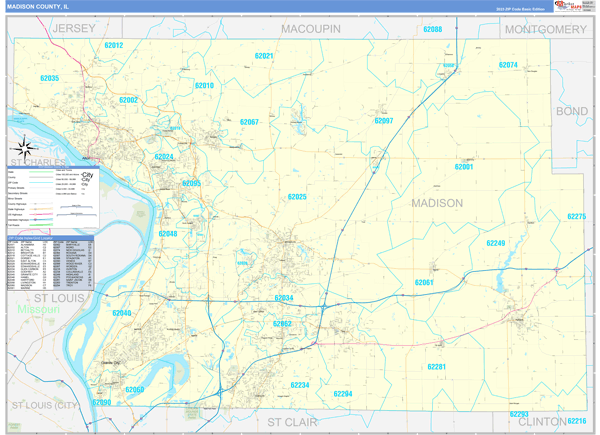This screenshot has width=600, height=435.
Task: Click the 62002 ZIP code label
Action: point(128,100)
